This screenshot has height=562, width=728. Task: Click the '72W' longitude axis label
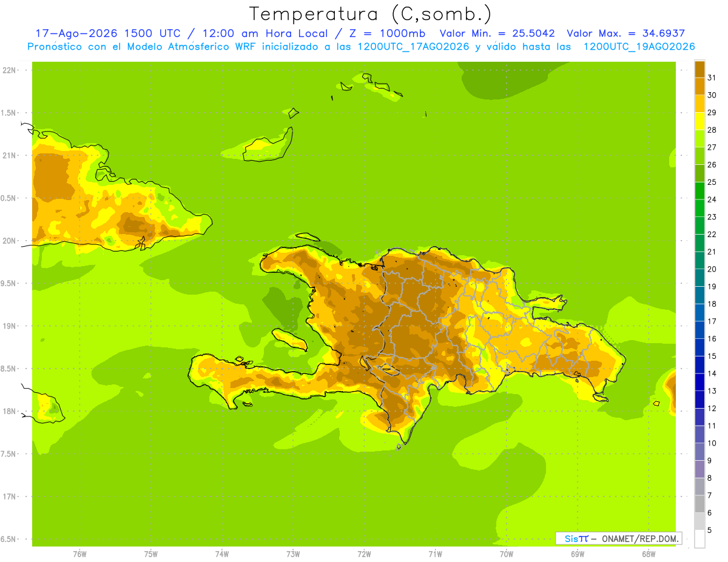click(x=364, y=554)
